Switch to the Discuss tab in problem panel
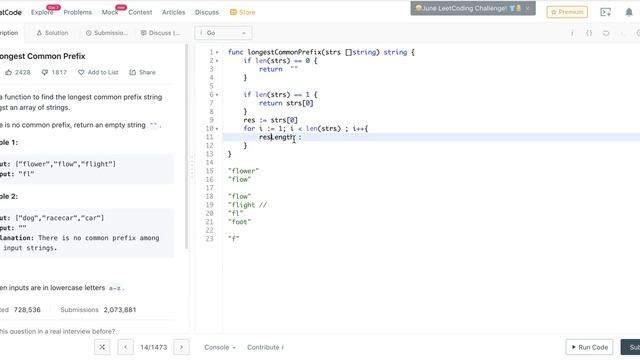Viewport: 640px width, 360px height. coord(160,33)
